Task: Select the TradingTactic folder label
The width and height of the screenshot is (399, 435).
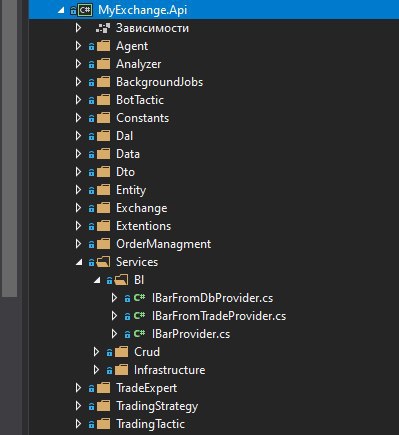Action: [151, 424]
